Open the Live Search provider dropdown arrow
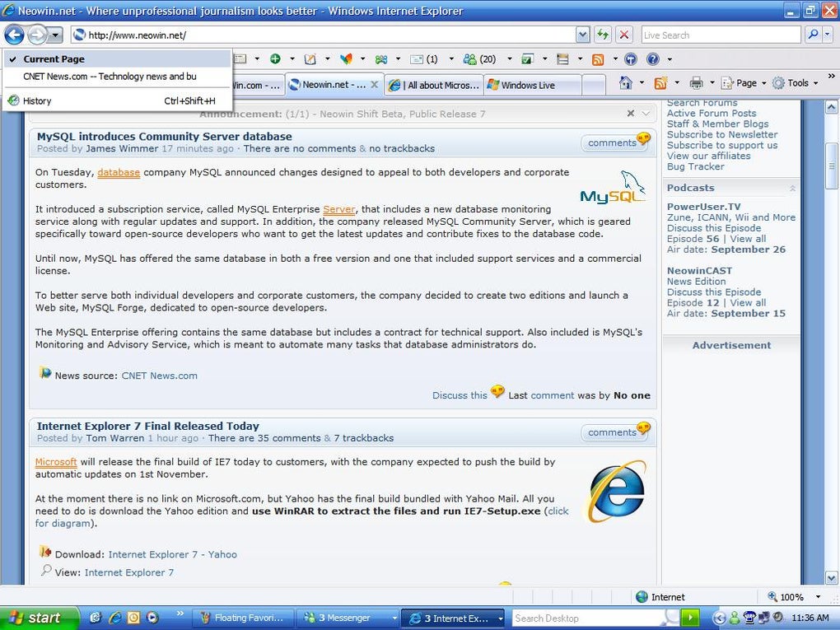840x630 pixels. (x=828, y=35)
